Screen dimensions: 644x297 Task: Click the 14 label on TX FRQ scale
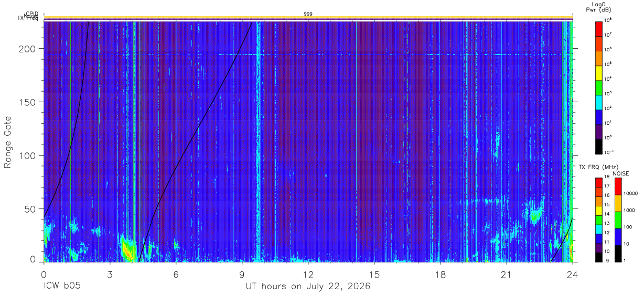(607, 214)
